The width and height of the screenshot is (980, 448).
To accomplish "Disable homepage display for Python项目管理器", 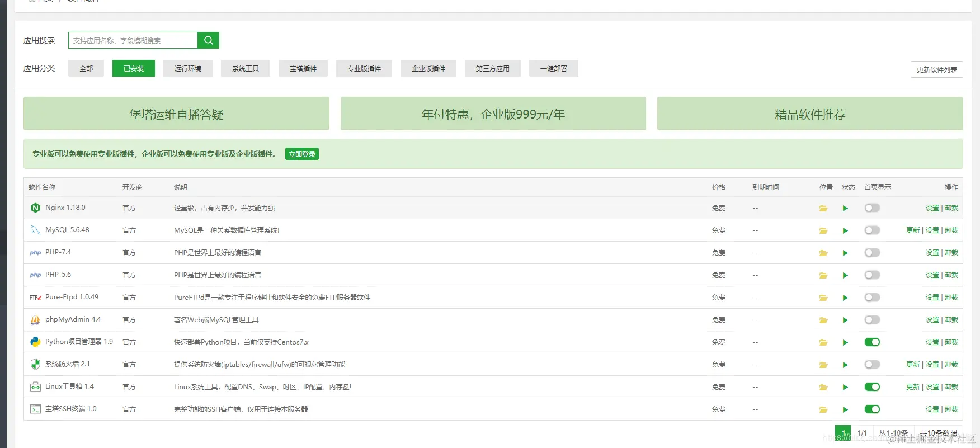I will pyautogui.click(x=872, y=342).
